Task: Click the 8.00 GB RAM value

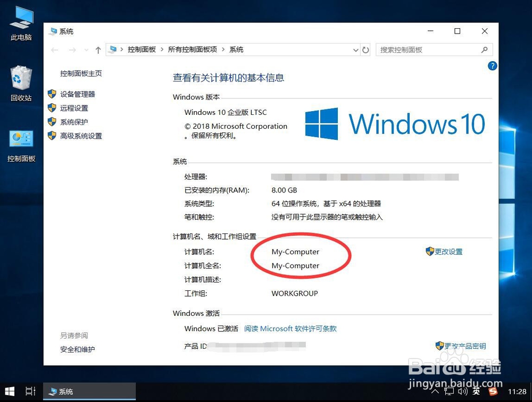Action: [x=284, y=190]
